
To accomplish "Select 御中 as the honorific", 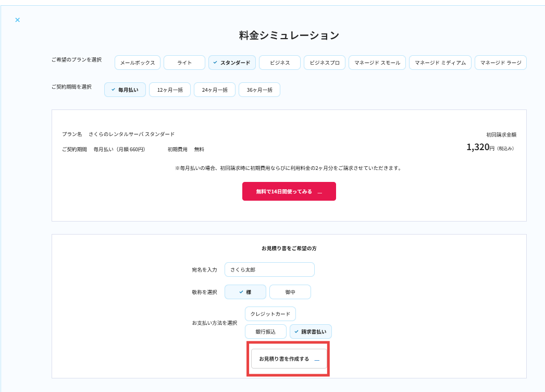I will pos(290,292).
